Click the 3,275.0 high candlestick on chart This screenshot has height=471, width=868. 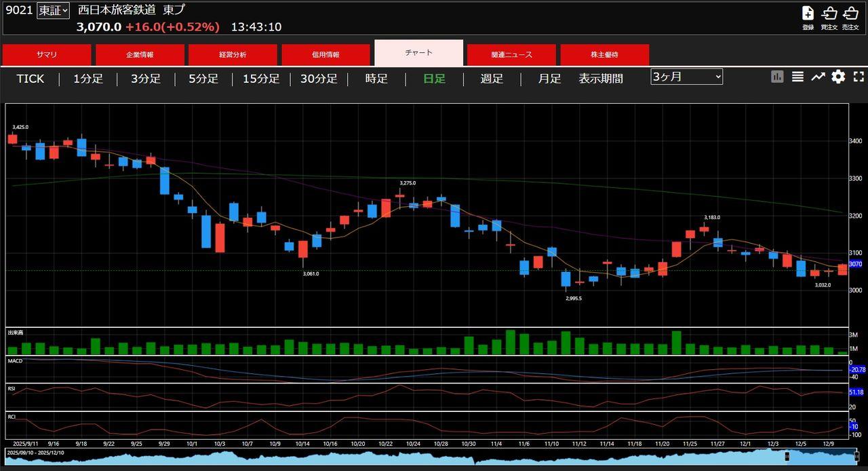click(x=399, y=197)
